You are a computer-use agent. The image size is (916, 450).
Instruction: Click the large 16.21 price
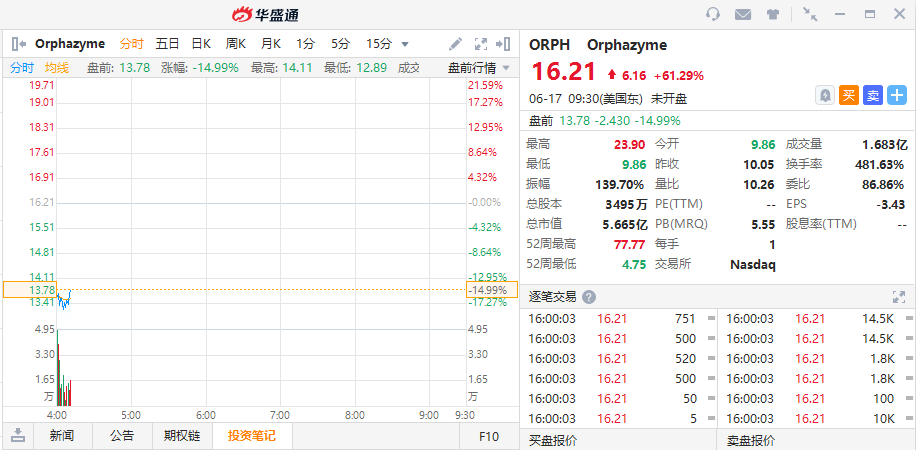(564, 72)
